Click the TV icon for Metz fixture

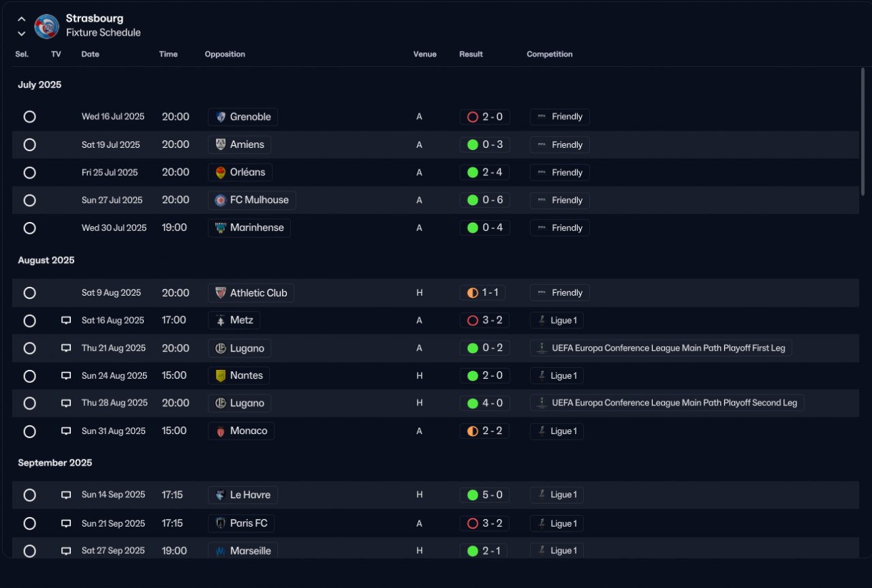click(66, 320)
